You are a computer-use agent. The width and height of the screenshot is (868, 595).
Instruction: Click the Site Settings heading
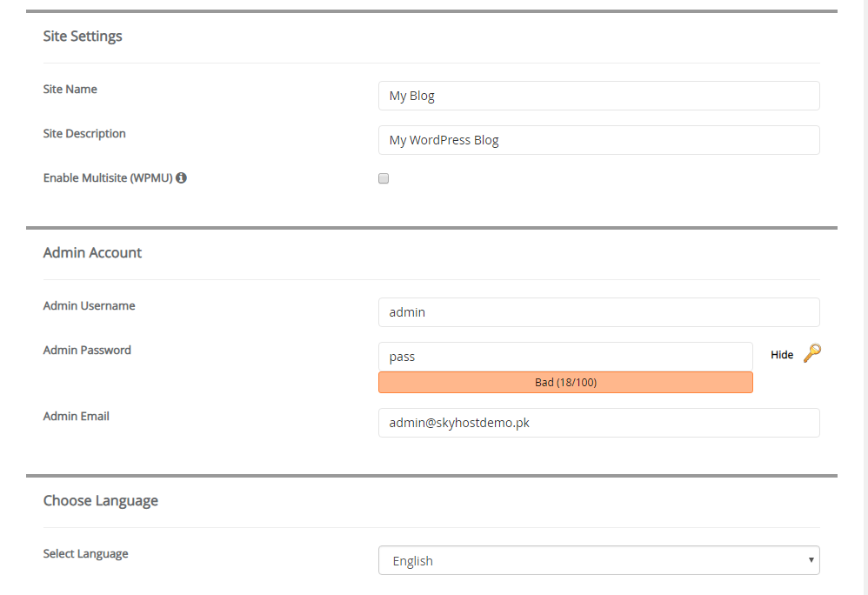[83, 36]
